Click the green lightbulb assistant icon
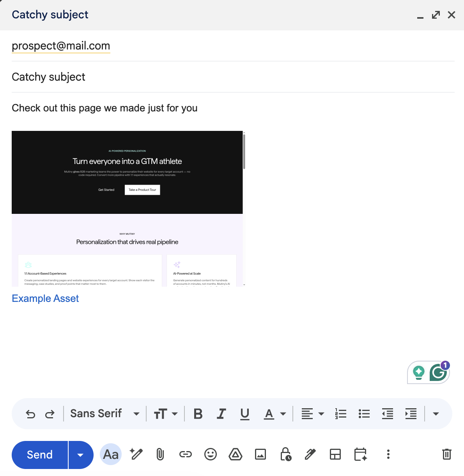 tap(419, 372)
